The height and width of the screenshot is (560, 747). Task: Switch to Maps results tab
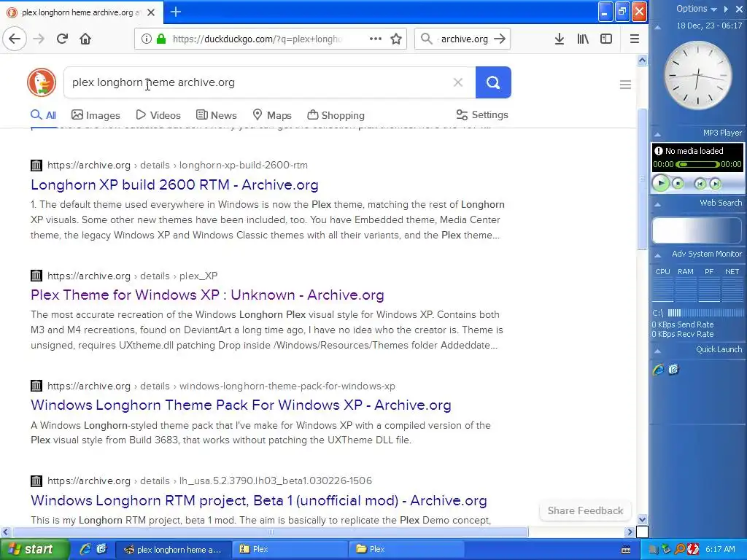pyautogui.click(x=272, y=115)
